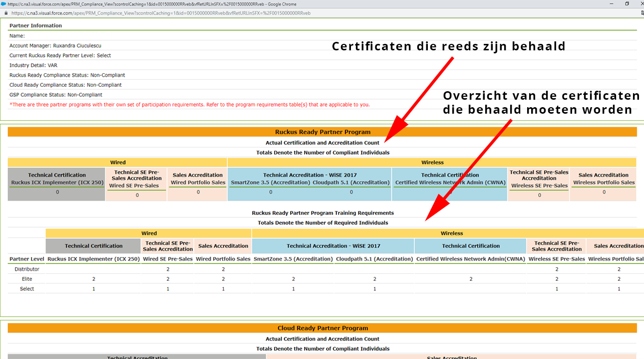Click the Ruckus Ready Partner Program Training Requirements title
Viewport: 644px width, 359px height.
click(322, 213)
